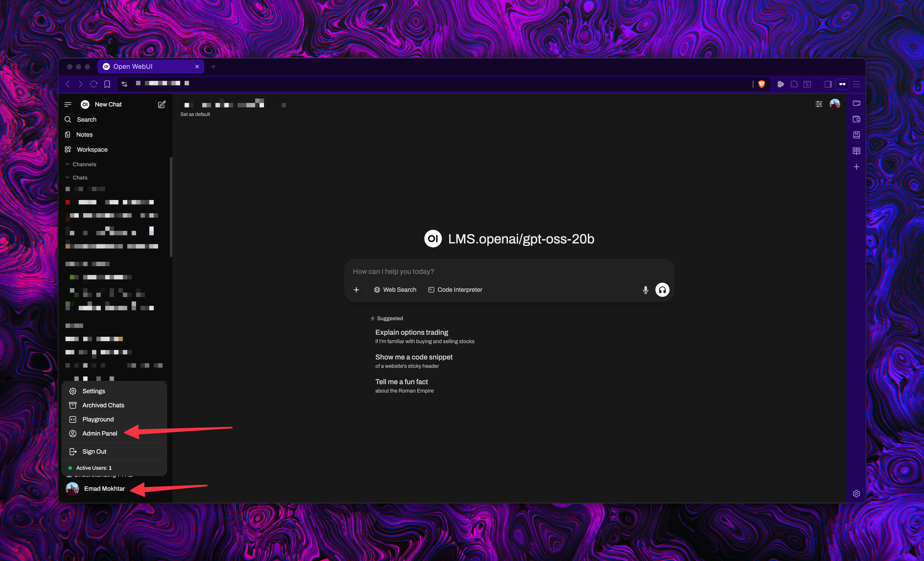Click the microphone dictation icon
The image size is (924, 561).
(x=645, y=290)
